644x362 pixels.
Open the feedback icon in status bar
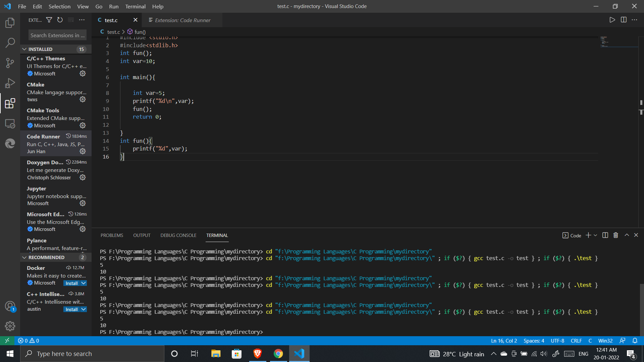pyautogui.click(x=623, y=341)
